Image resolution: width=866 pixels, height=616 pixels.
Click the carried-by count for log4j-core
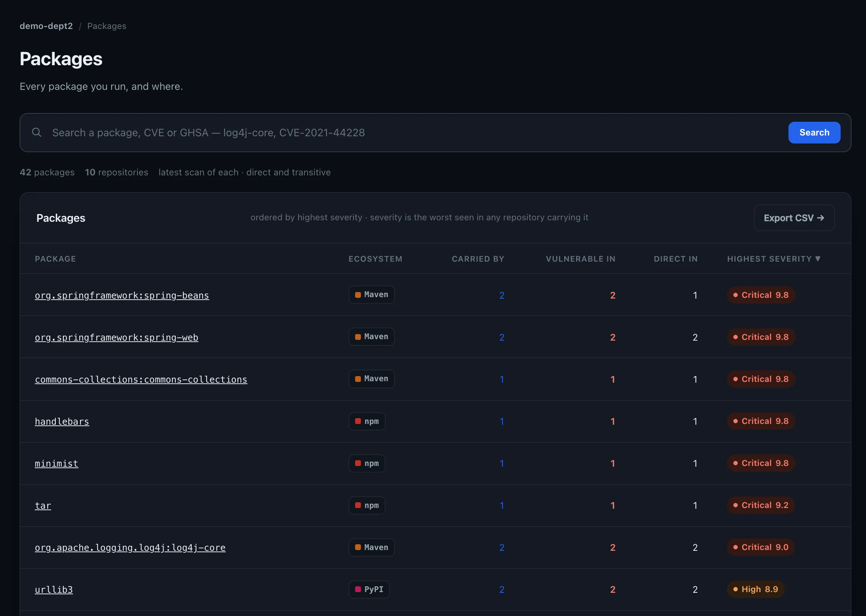tap(501, 548)
